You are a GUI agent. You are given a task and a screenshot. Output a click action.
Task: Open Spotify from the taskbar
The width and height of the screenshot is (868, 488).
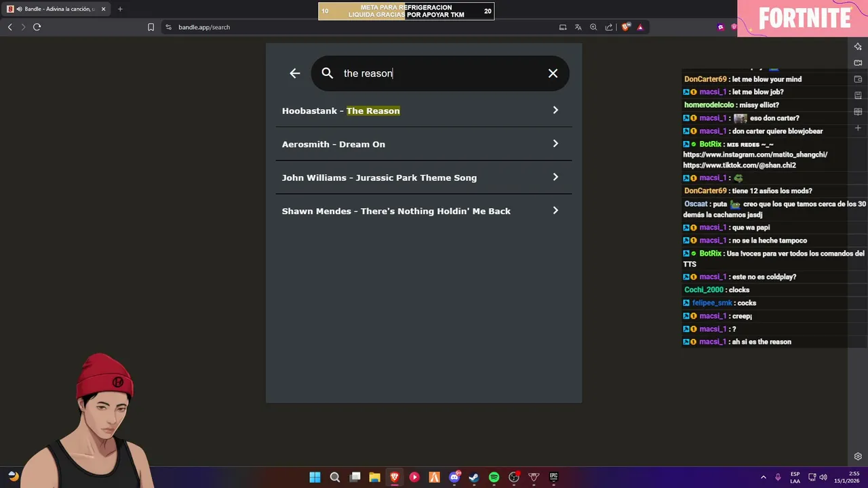pos(494,477)
